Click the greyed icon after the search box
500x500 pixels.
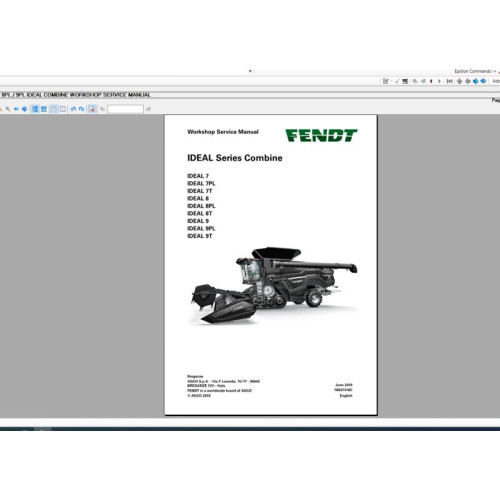tap(148, 109)
